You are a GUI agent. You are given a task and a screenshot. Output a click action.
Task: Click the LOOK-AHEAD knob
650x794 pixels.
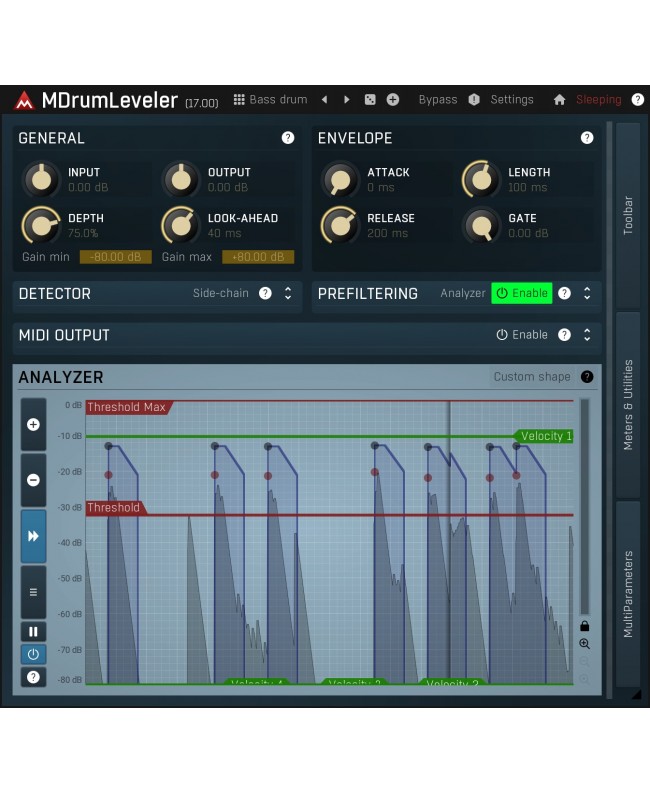pos(181,225)
